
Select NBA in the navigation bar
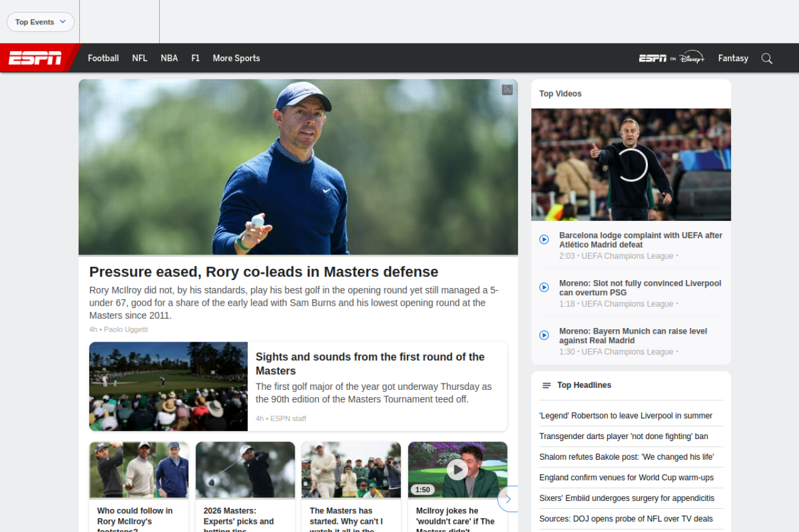169,58
